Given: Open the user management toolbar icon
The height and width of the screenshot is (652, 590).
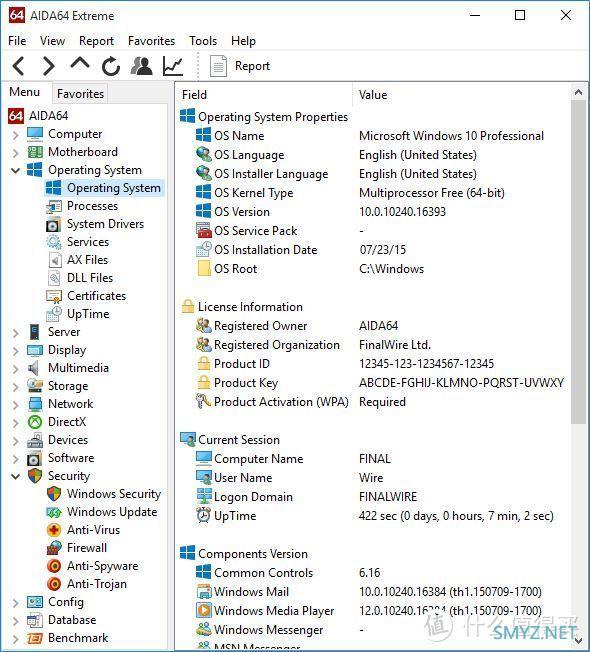Looking at the screenshot, I should [142, 66].
